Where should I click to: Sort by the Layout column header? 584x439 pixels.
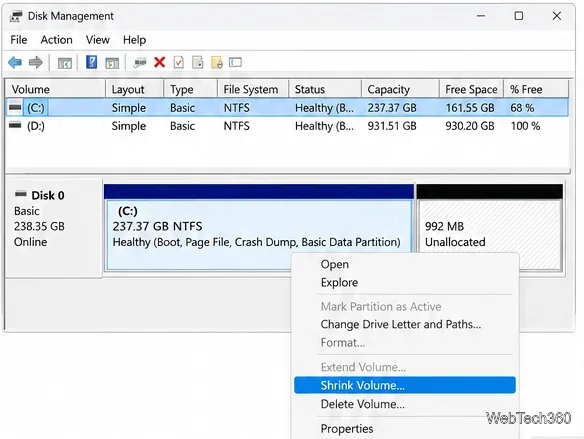point(135,89)
